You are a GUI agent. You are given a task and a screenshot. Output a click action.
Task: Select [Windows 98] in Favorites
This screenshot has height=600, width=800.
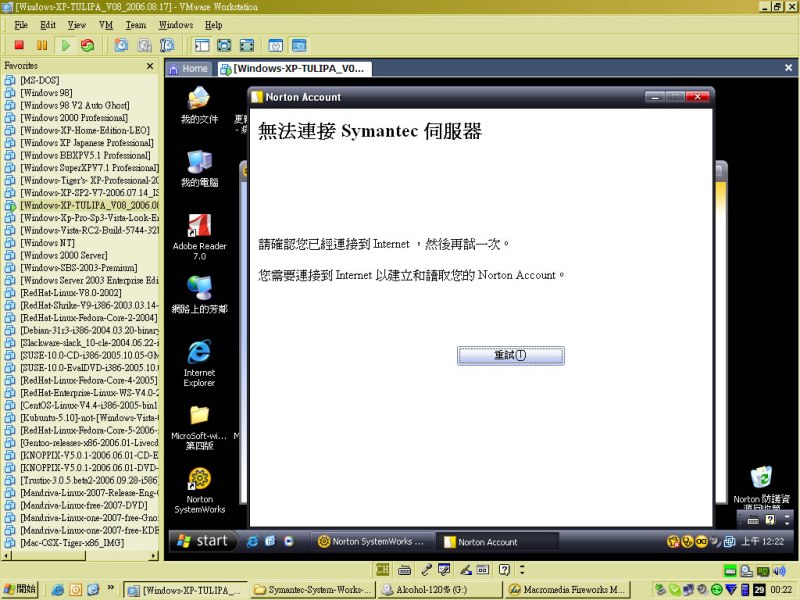pyautogui.click(x=46, y=93)
